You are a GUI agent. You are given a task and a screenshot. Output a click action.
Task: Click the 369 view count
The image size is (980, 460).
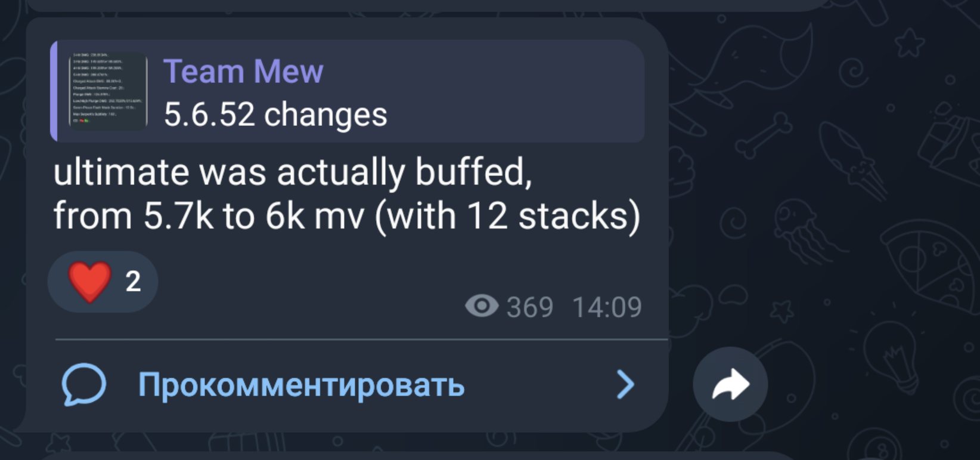point(530,307)
